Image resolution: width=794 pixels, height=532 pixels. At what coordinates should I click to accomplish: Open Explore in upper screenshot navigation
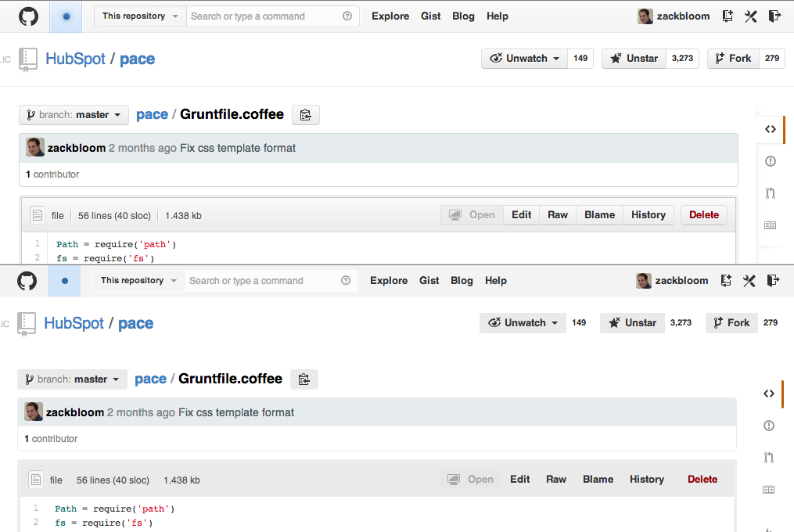[390, 16]
